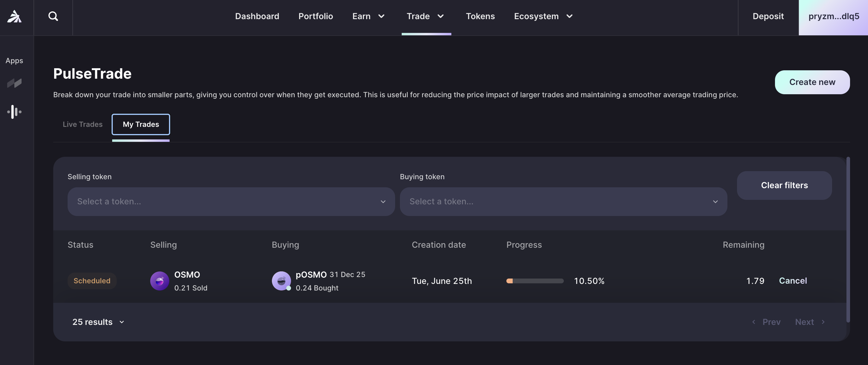Click the Progress column header
Screen dimensions: 868x365
(x=524, y=245)
